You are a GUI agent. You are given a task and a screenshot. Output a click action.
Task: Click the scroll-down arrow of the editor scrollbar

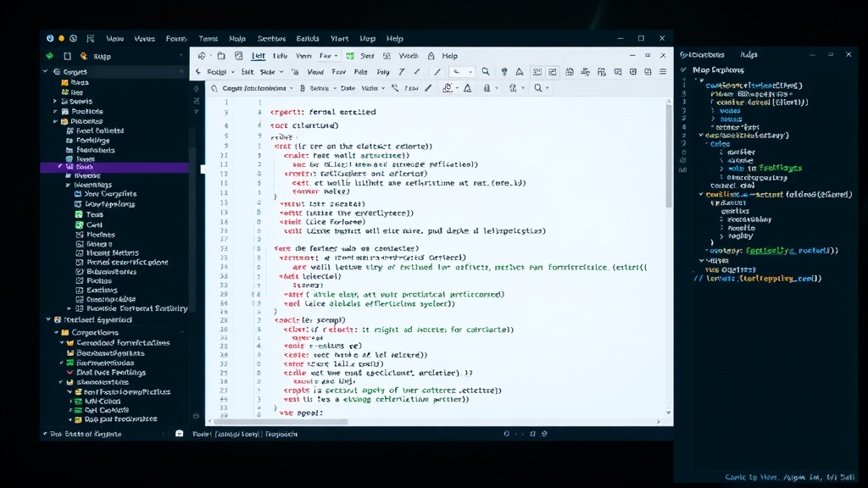click(669, 413)
